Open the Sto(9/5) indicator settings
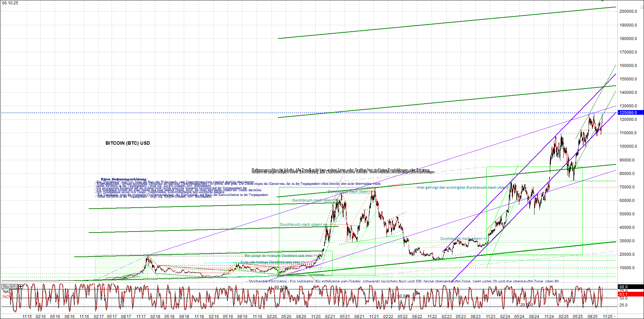Viewport: 644px width, 319px height. (10, 286)
